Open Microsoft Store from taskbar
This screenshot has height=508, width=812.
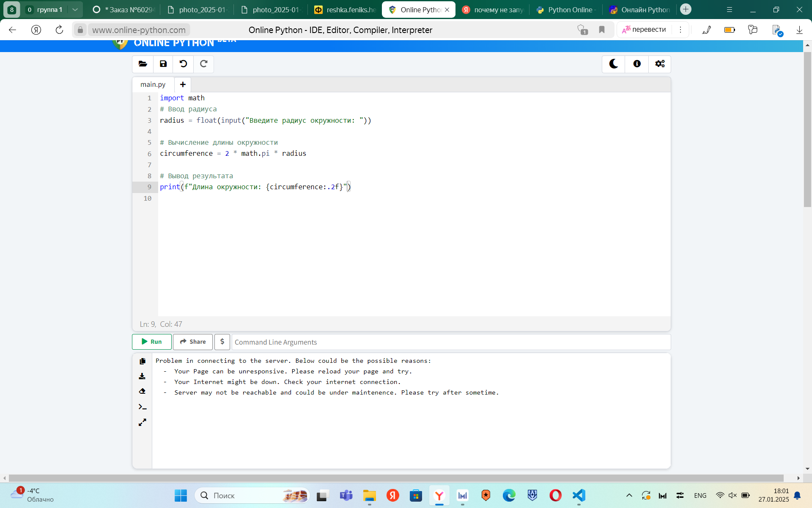click(x=416, y=495)
